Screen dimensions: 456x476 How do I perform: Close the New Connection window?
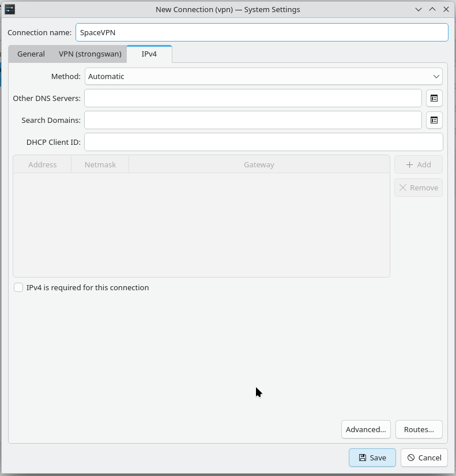(446, 9)
